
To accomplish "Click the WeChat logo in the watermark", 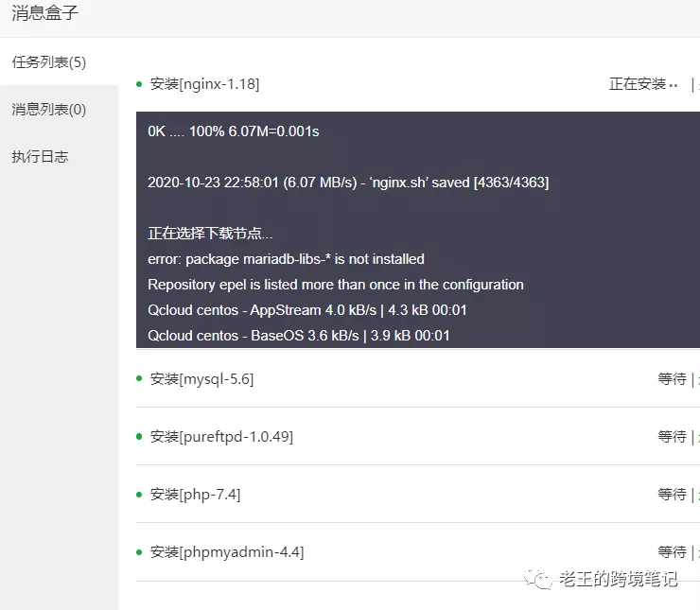I will point(539,579).
